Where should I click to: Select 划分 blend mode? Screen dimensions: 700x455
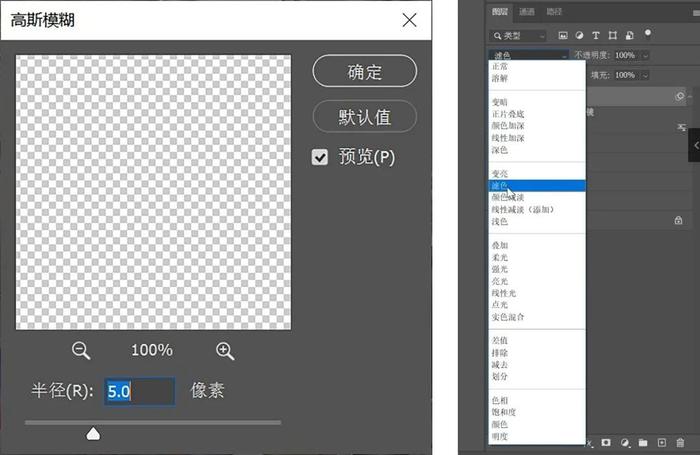500,376
